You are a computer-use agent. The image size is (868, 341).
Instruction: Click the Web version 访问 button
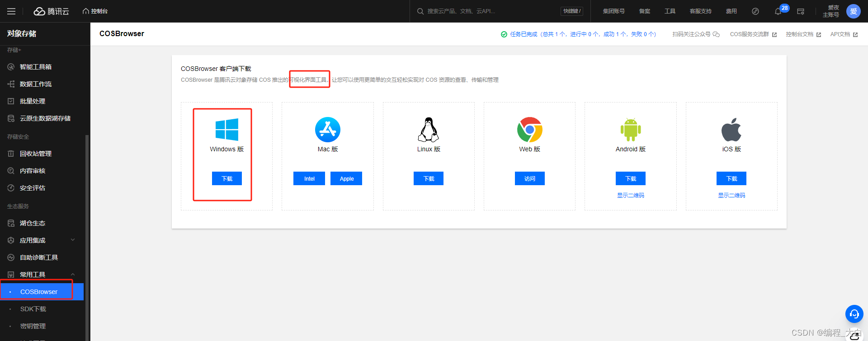point(530,178)
